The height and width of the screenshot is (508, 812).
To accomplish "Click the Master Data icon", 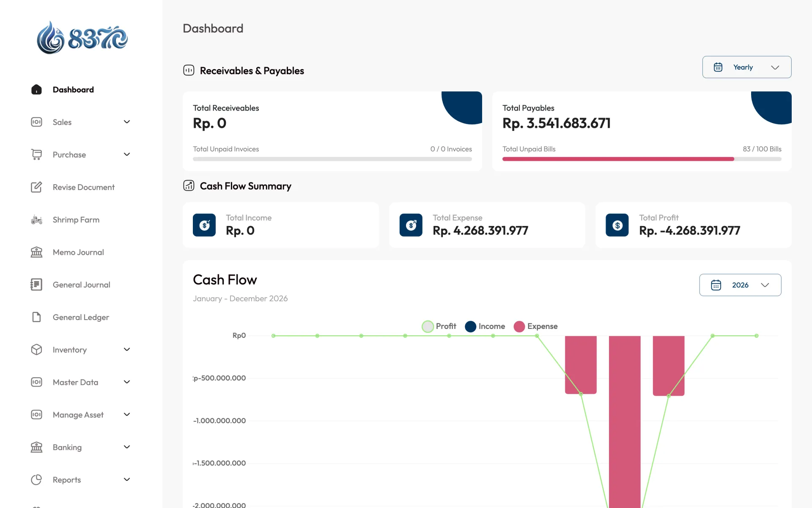I will 36,382.
